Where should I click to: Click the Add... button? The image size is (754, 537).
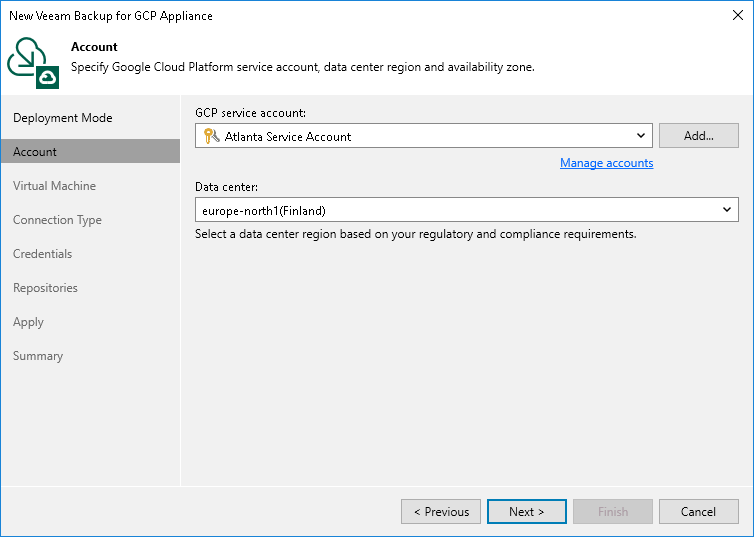point(699,136)
